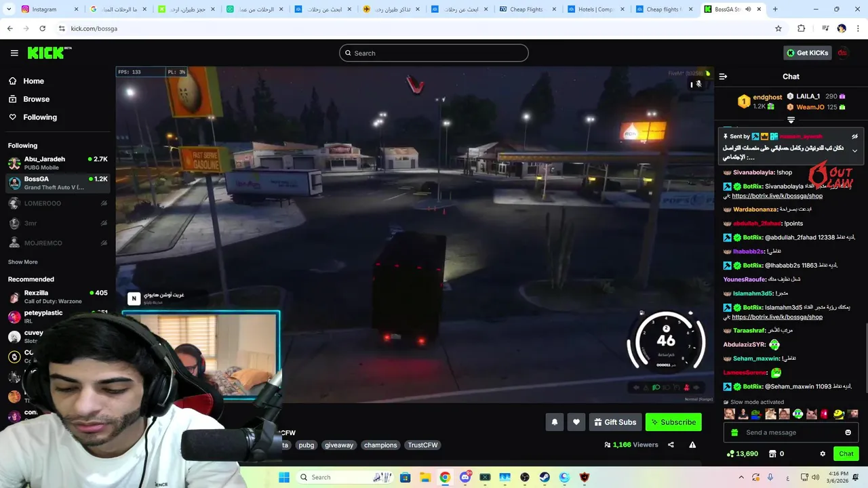Open Abu_Jaradeh channel in sidebar
Viewport: 868px width, 488px height.
tap(58, 163)
